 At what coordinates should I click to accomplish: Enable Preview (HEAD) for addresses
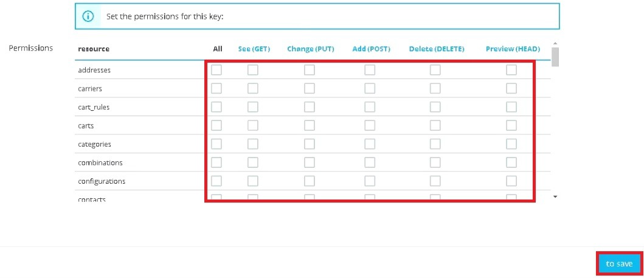click(x=511, y=70)
